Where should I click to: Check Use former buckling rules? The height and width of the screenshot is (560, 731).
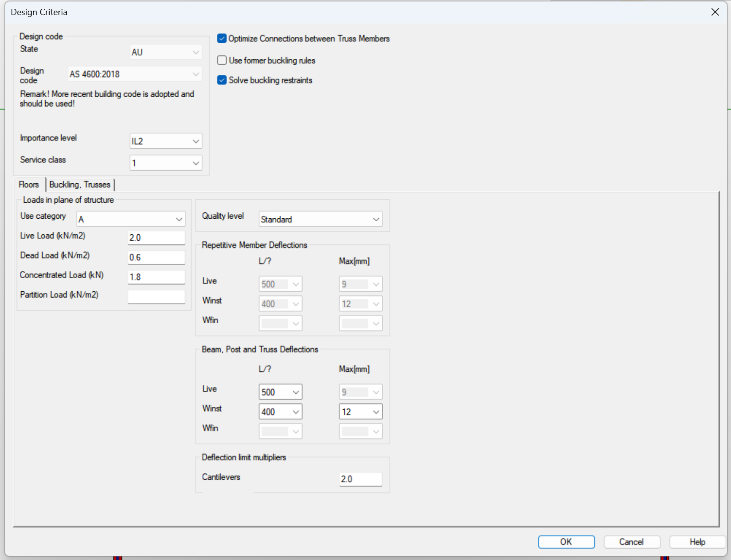(222, 60)
